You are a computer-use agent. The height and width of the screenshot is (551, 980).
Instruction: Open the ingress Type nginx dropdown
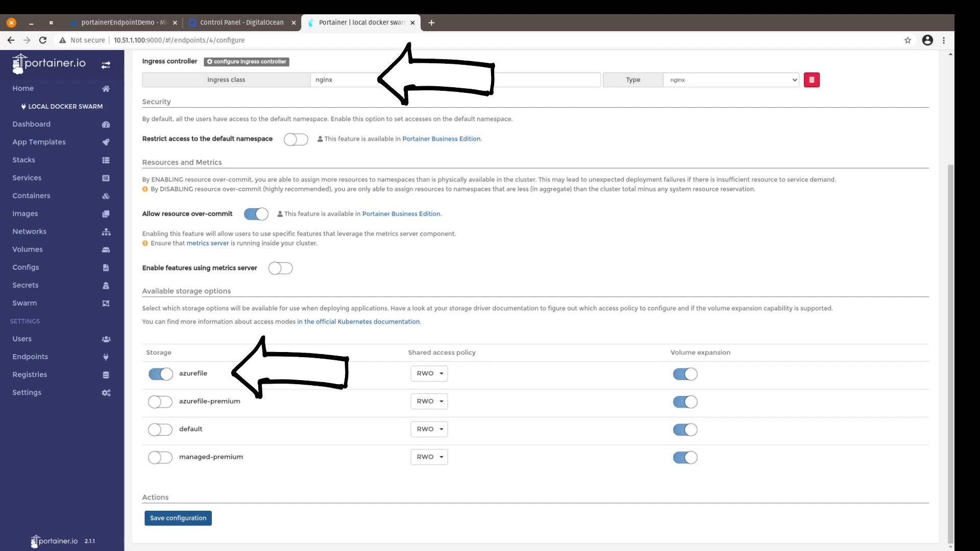coord(731,80)
